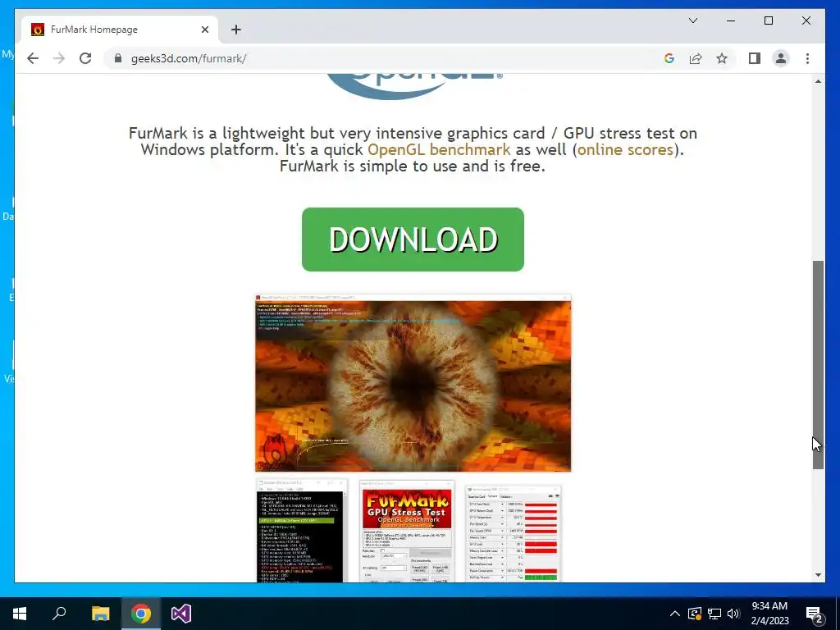Screen dimensions: 840x630
Task: Open the taskbar clock and calendar
Action: click(769, 614)
